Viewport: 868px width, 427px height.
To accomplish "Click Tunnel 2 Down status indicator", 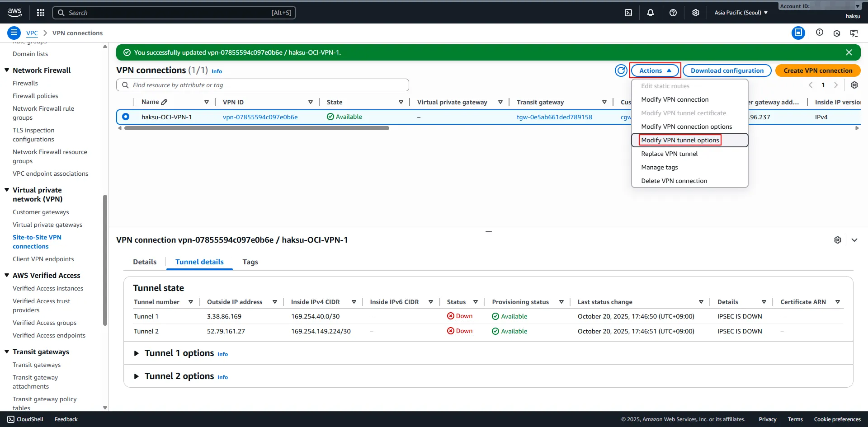I will 460,331.
